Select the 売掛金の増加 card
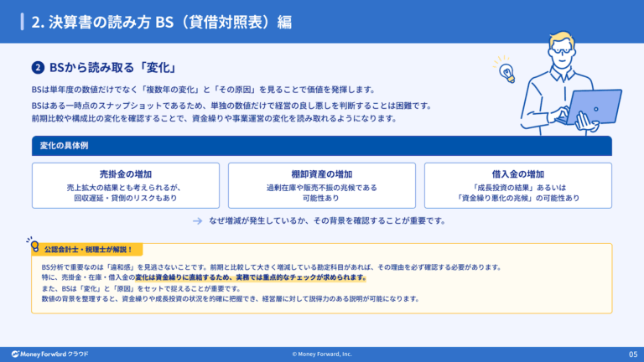Image resolution: width=644 pixels, height=362 pixels. click(126, 185)
